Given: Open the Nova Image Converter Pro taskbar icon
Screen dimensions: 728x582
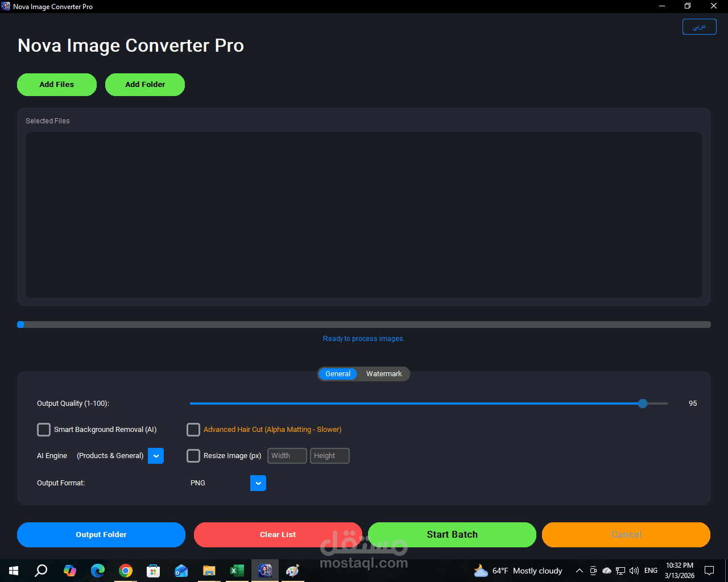Looking at the screenshot, I should pyautogui.click(x=264, y=570).
